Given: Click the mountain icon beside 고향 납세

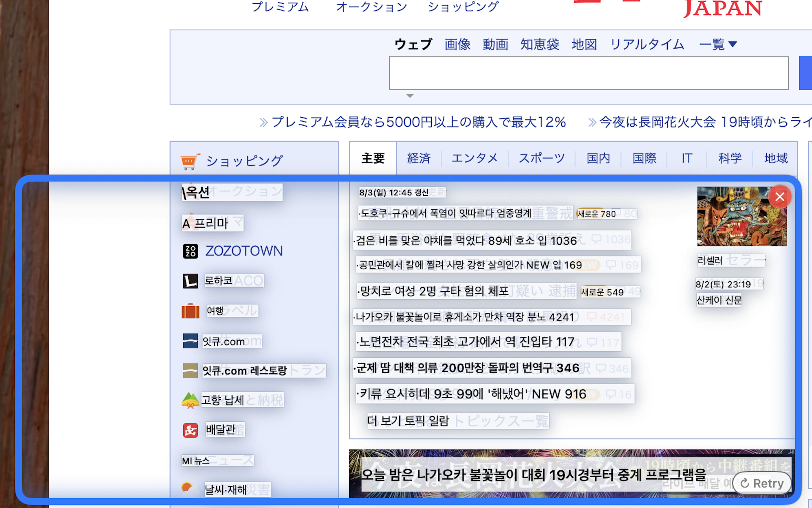Looking at the screenshot, I should coord(190,400).
